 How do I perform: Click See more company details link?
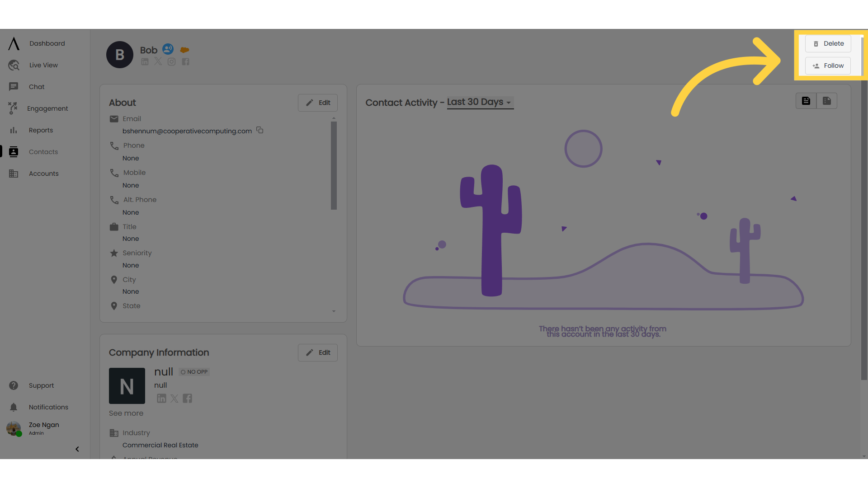pyautogui.click(x=126, y=413)
